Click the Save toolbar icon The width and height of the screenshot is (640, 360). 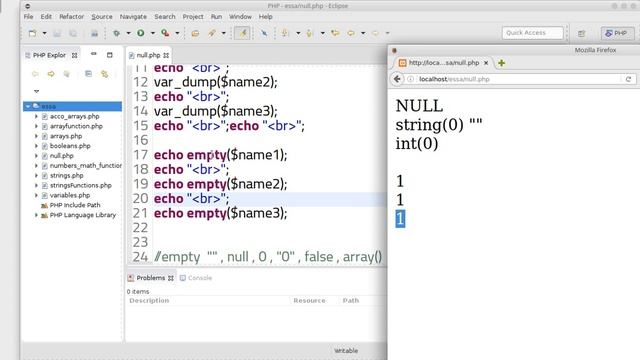pos(57,33)
